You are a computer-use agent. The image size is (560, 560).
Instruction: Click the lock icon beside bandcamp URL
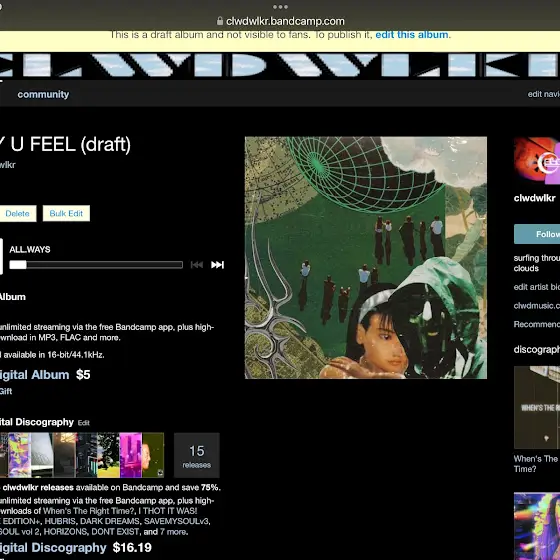pos(220,21)
